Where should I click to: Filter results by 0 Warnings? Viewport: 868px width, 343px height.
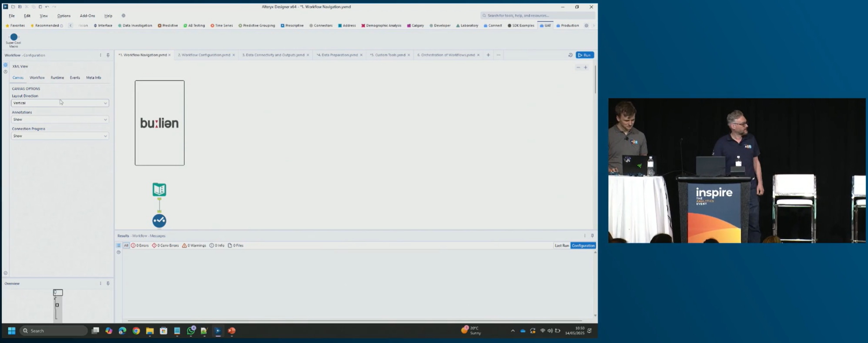click(194, 246)
